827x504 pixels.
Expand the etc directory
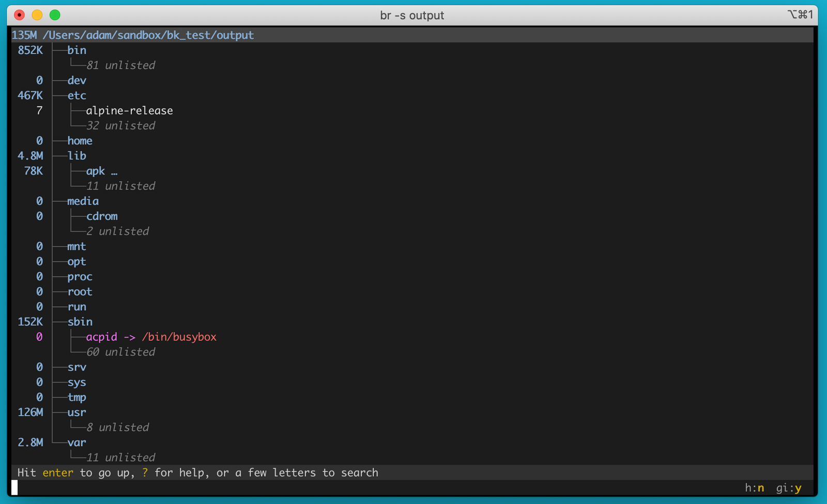tap(76, 96)
